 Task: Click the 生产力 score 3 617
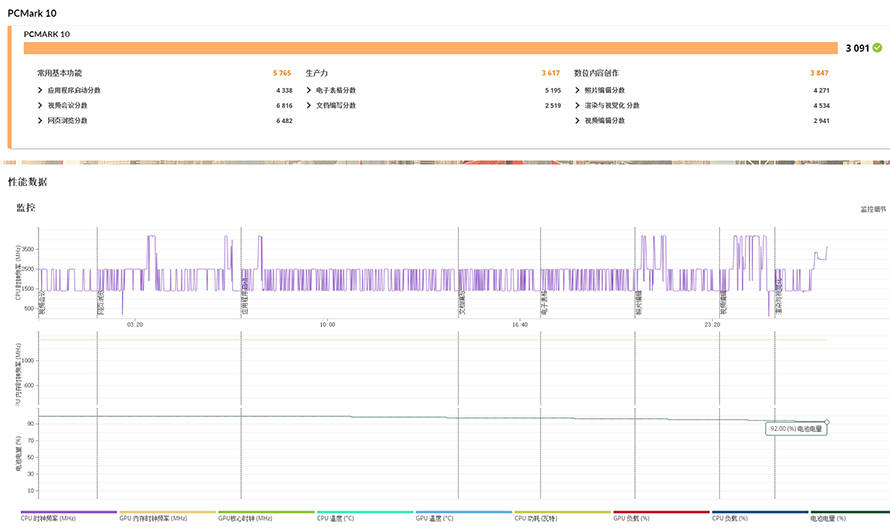pos(551,73)
